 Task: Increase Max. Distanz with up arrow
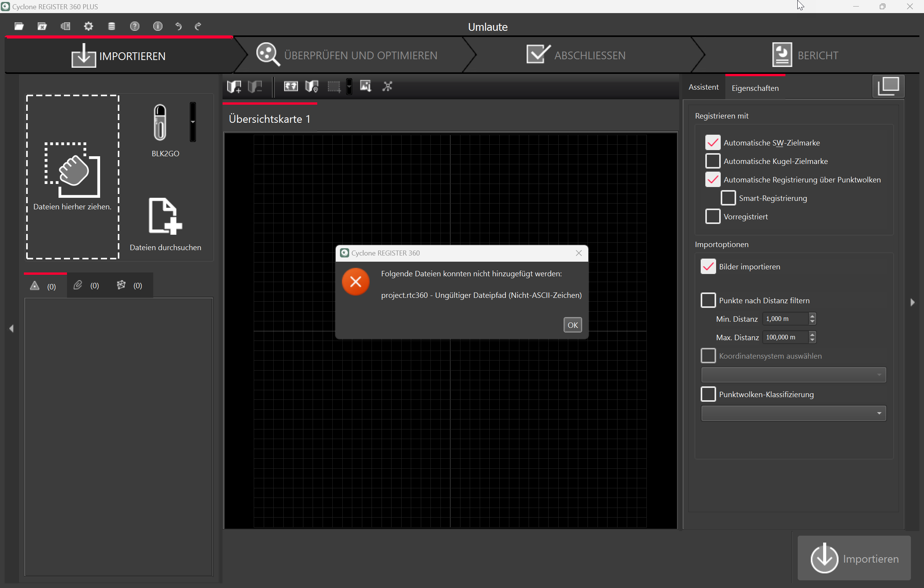(812, 334)
